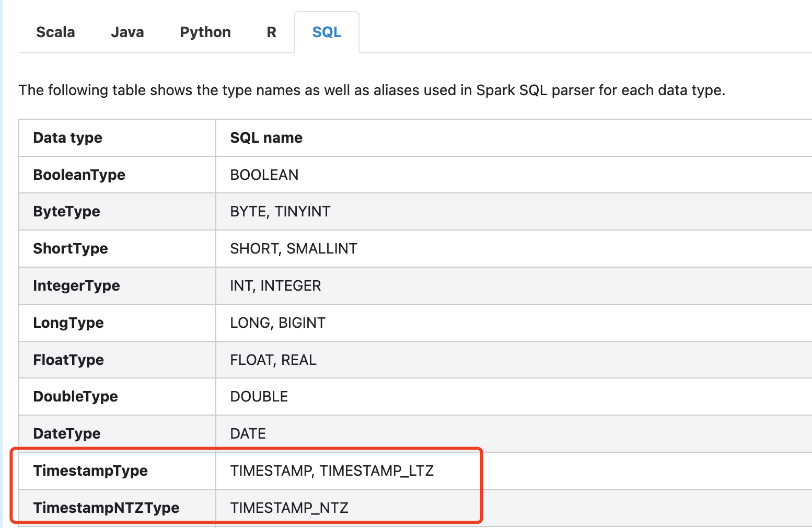Image resolution: width=812 pixels, height=528 pixels.
Task: Click the TimestampType row label
Action: [x=90, y=471]
